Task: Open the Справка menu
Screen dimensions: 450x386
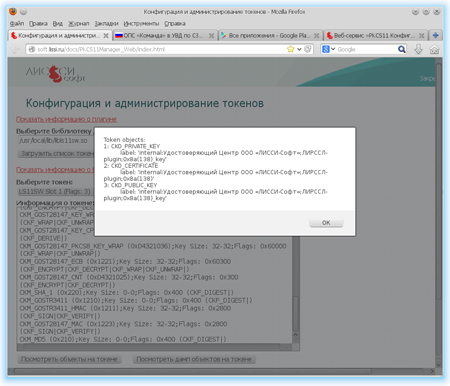Action: coord(175,24)
